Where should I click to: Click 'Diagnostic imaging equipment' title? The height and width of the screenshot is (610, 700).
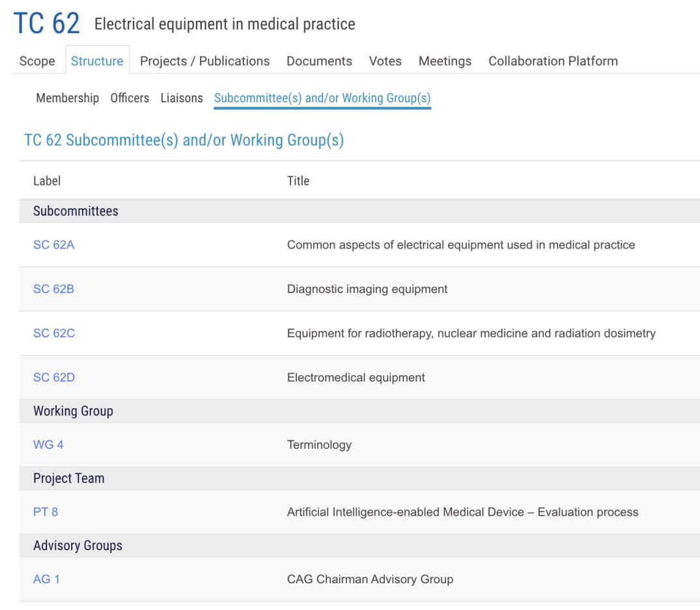367,288
